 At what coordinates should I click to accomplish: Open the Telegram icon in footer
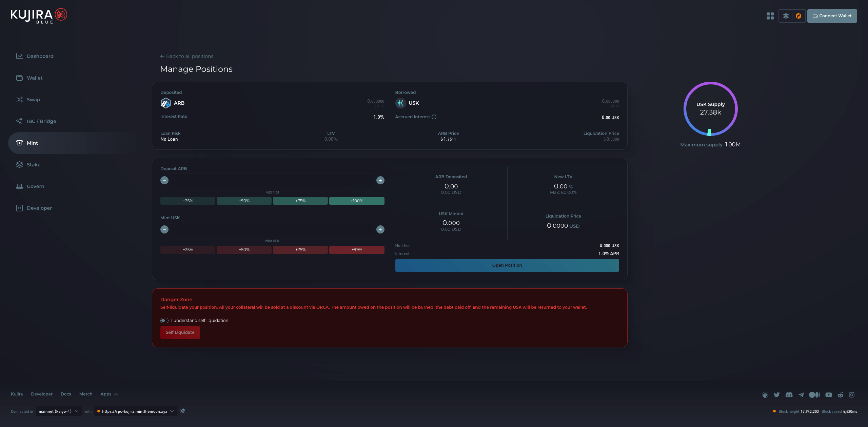(x=801, y=395)
